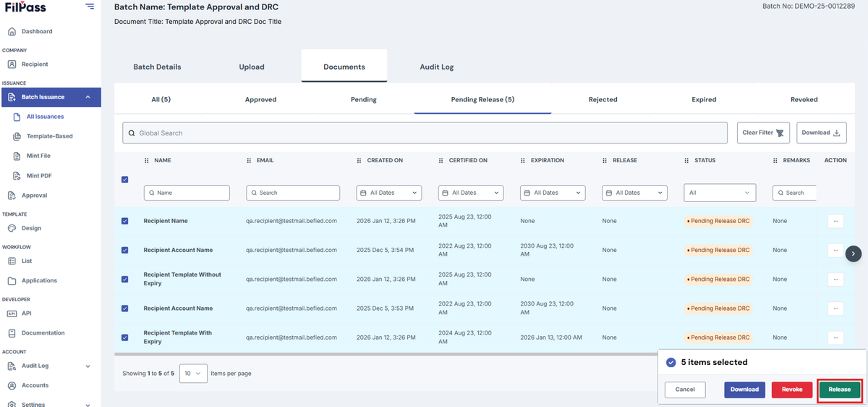Open Created On date filter dropdown
Viewport: 868px width, 407px height.
point(389,193)
